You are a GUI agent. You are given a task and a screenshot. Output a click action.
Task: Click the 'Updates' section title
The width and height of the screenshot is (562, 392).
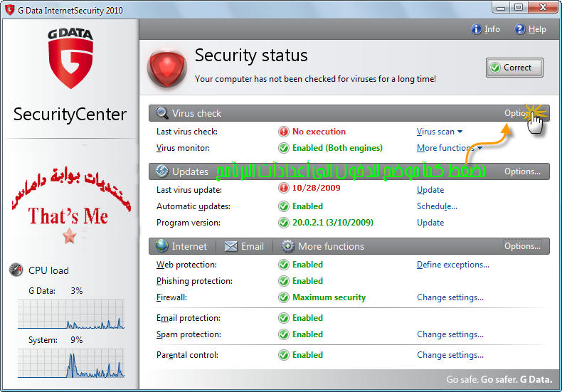(x=190, y=171)
